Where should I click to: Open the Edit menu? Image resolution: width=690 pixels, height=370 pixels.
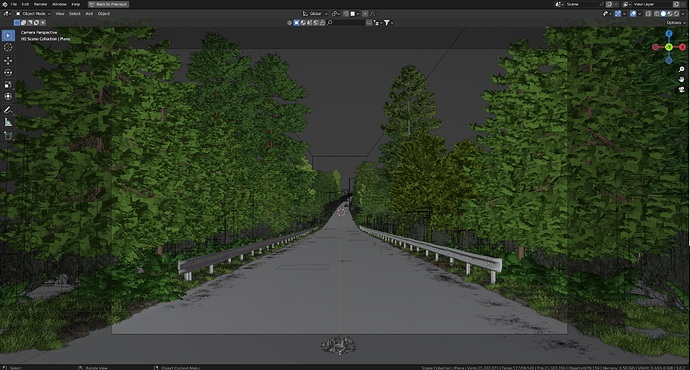[x=26, y=4]
